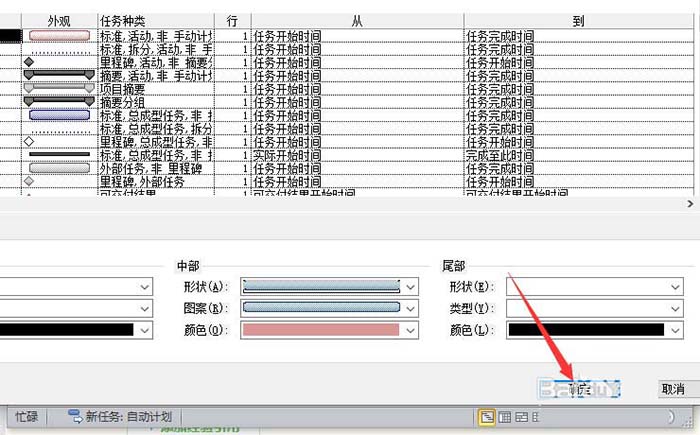700x435 pixels.
Task: Select the 任务开始时间 cell in 到 column of 里程碑, 外部任务
Action: 579,181
